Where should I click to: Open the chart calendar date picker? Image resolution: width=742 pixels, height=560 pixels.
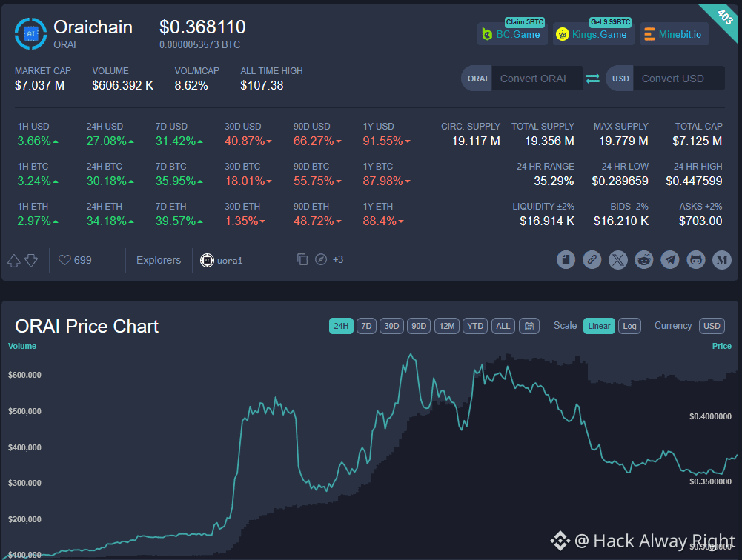tap(529, 326)
